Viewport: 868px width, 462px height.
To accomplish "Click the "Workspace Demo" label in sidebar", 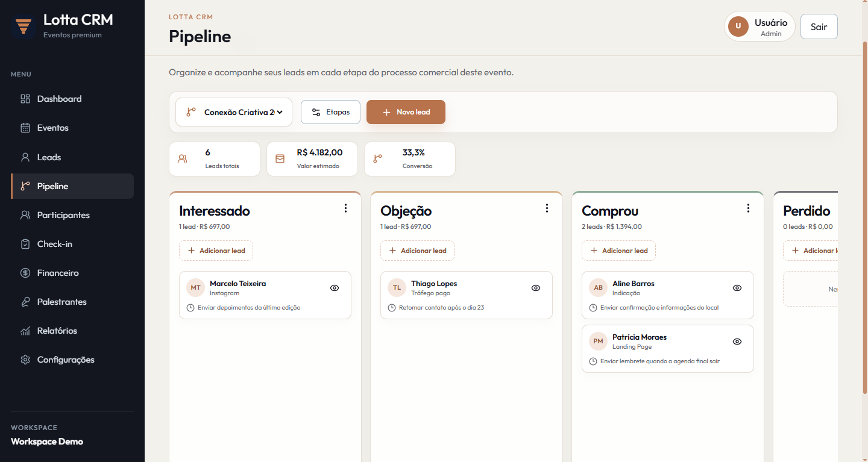I will (47, 442).
